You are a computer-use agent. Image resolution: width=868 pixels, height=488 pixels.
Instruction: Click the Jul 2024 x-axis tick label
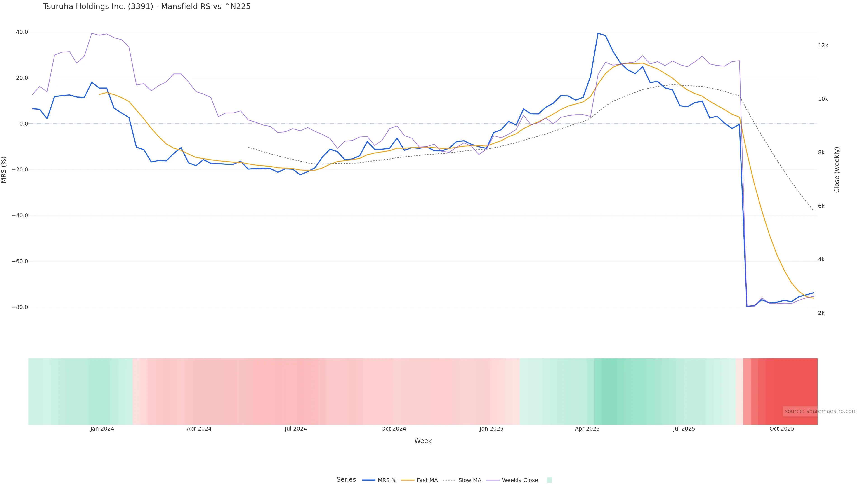295,429
